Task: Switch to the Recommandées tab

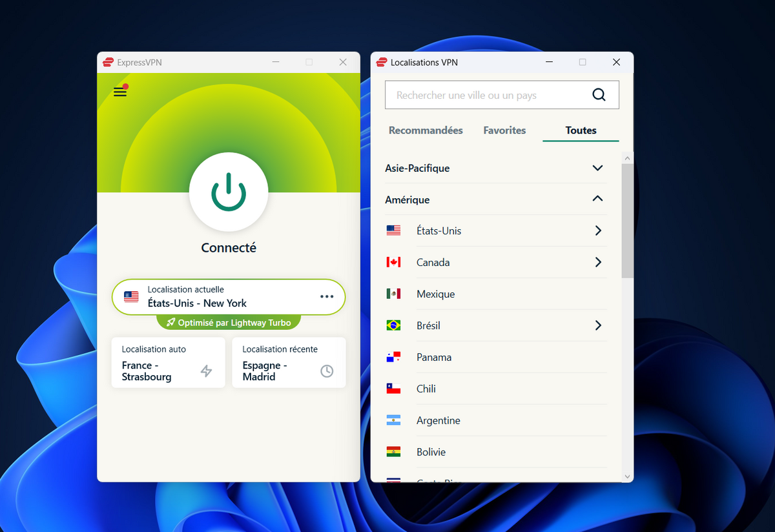Action: (x=425, y=130)
